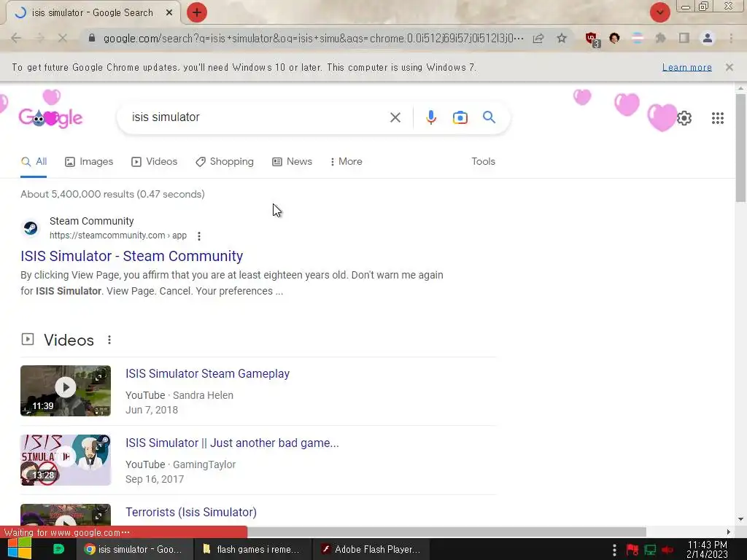Show hidden tray icons via the dots
Image resolution: width=747 pixels, height=560 pixels.
click(614, 550)
